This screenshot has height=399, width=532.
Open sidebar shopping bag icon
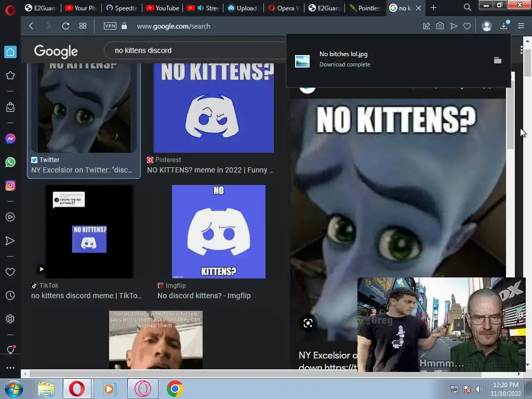pyautogui.click(x=10, y=107)
